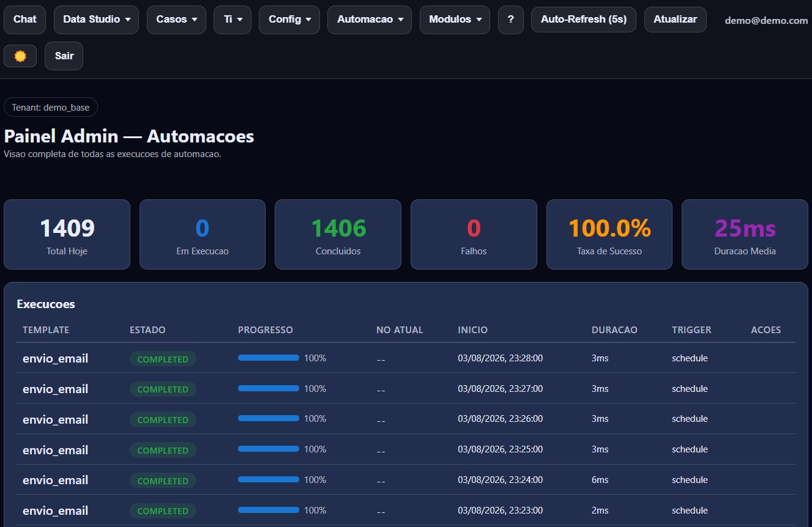The width and height of the screenshot is (812, 527).
Task: Open the Ti dropdown menu
Action: click(x=233, y=20)
